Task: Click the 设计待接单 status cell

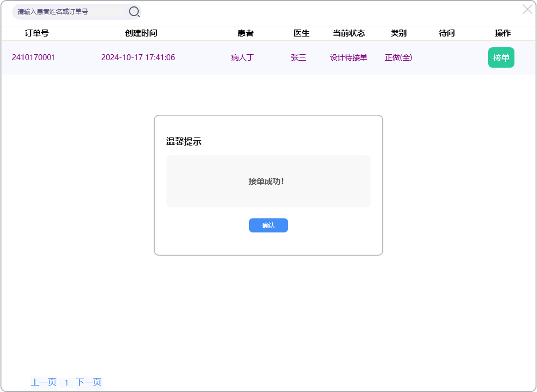Action: 349,57
